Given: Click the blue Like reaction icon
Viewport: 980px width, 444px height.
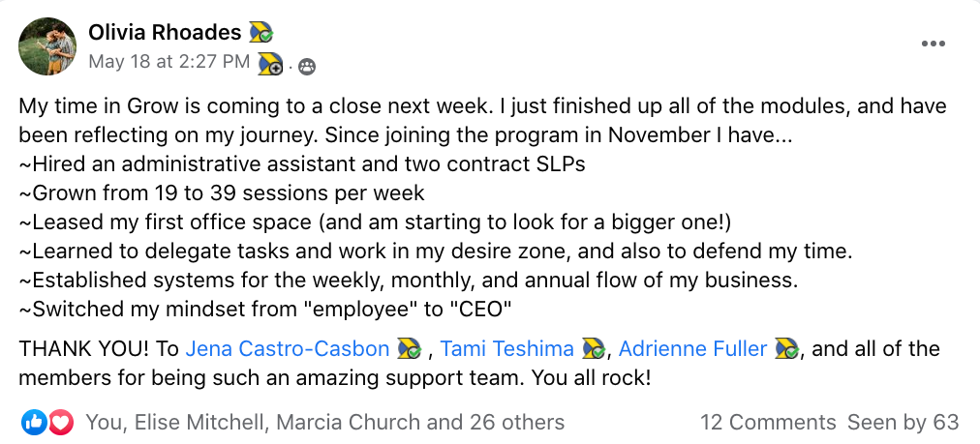Looking at the screenshot, I should pyautogui.click(x=32, y=422).
